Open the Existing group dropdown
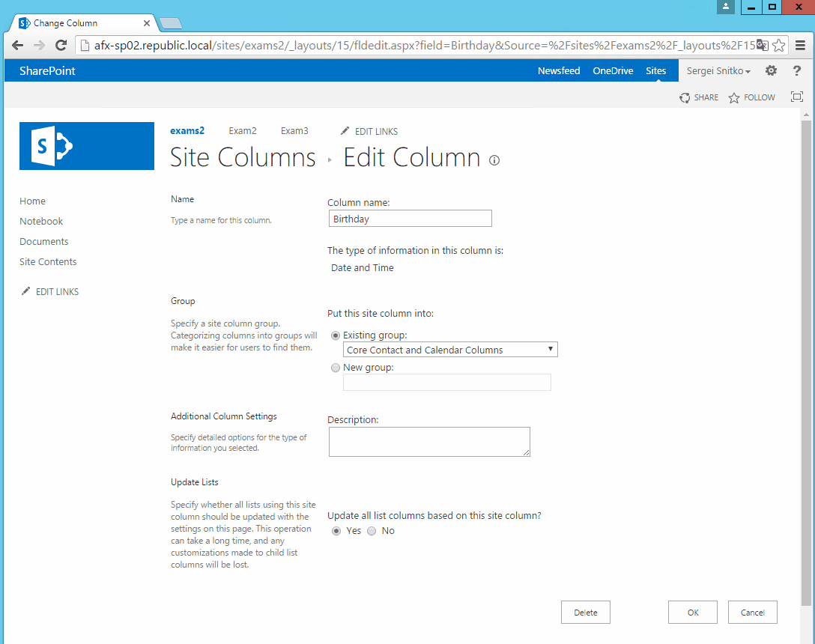 pyautogui.click(x=551, y=349)
